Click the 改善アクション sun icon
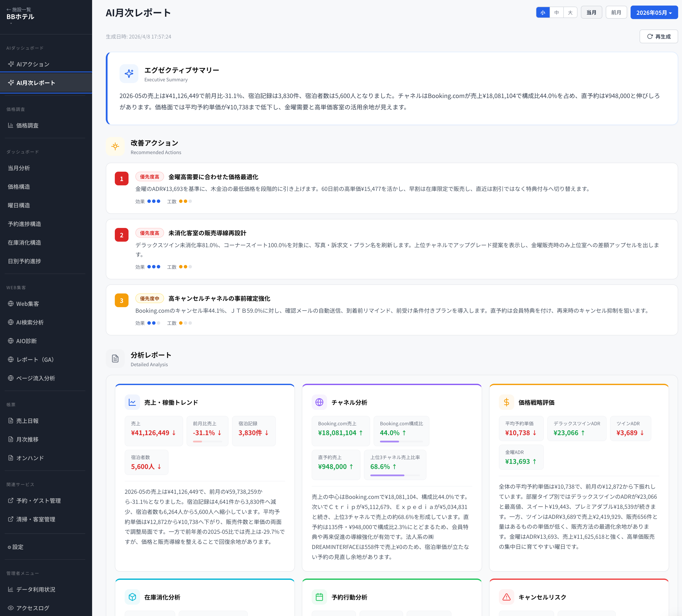The height and width of the screenshot is (616, 682). [115, 146]
